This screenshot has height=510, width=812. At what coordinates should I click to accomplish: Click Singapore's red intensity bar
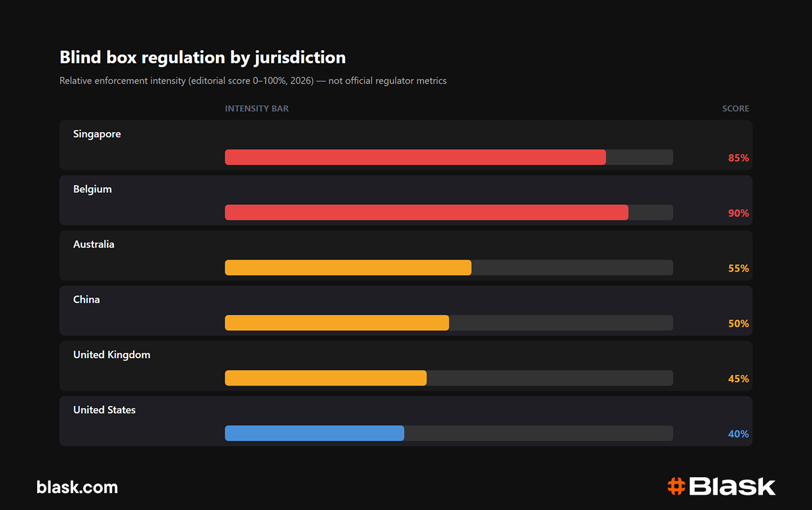tap(416, 157)
